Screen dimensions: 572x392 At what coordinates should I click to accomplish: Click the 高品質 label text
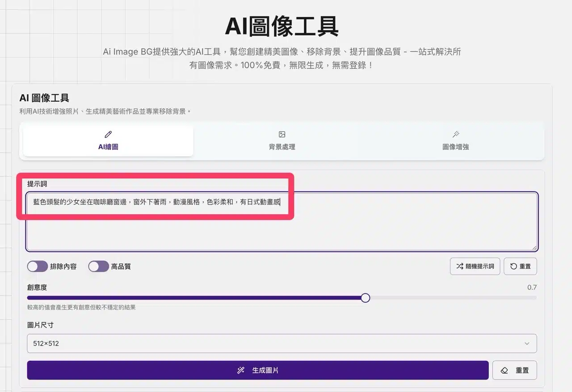tap(121, 267)
